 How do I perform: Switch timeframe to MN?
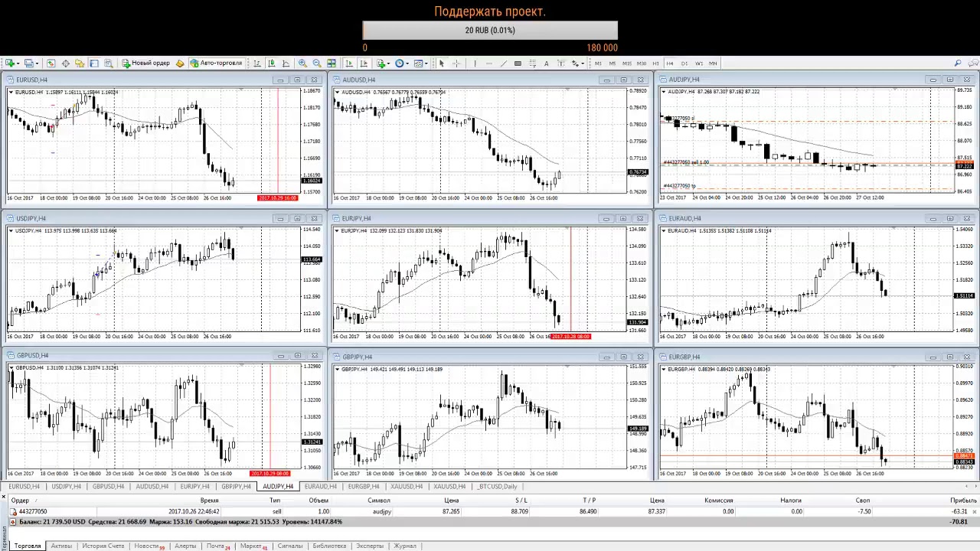713,63
